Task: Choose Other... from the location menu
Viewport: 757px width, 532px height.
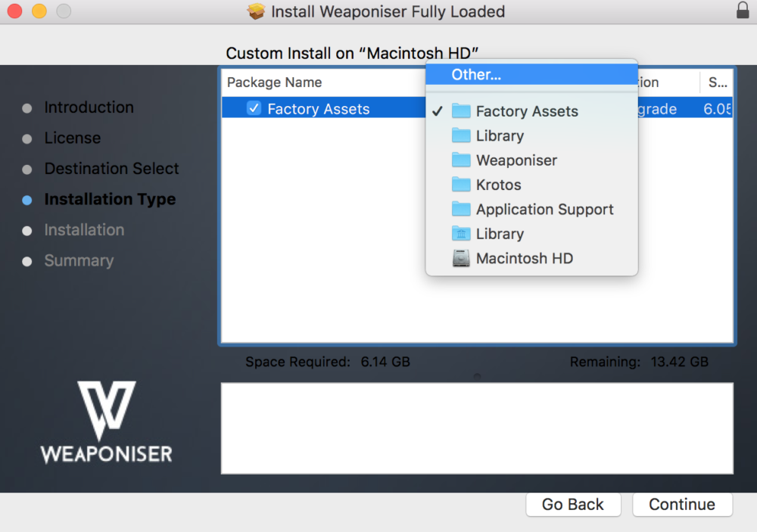Action: point(531,74)
